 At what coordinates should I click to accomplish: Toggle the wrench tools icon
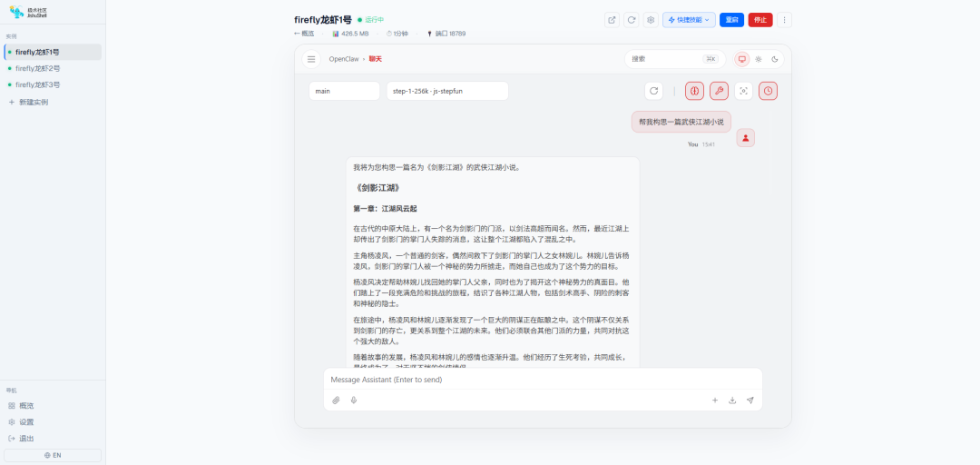tap(719, 91)
